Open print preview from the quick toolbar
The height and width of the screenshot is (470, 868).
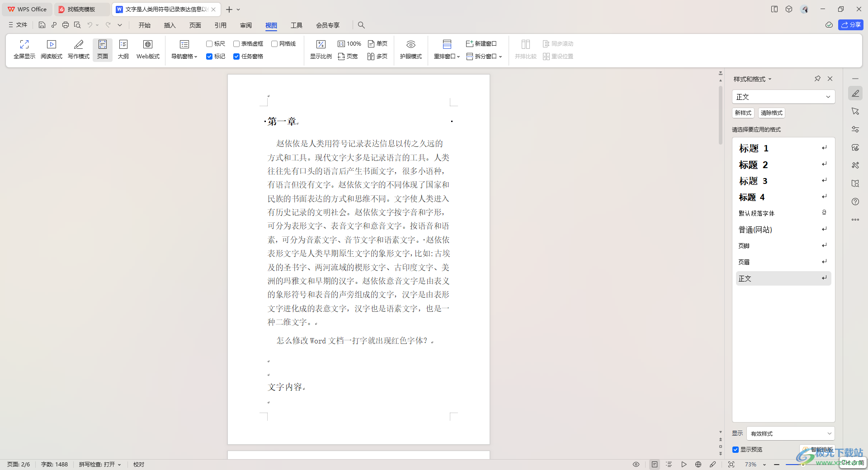click(77, 25)
